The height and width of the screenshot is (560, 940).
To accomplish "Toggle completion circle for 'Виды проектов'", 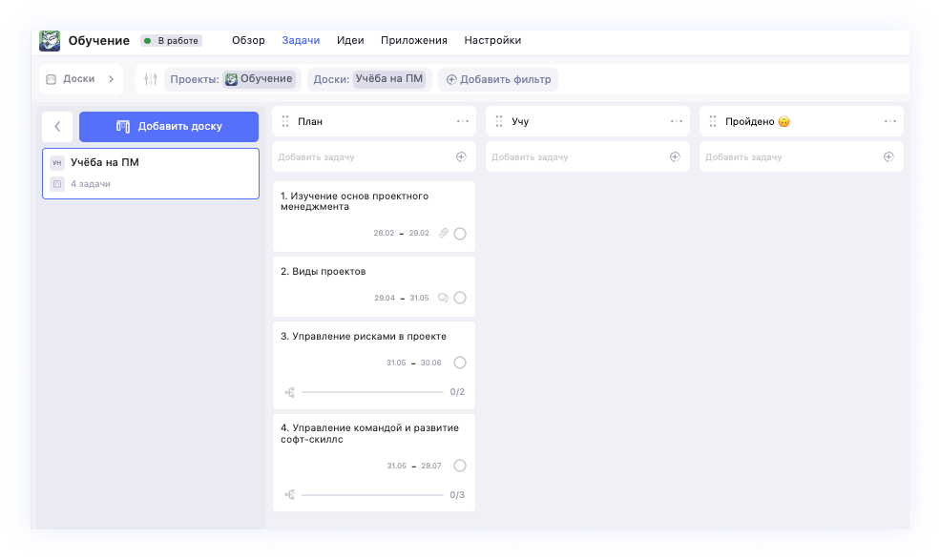I will (460, 298).
